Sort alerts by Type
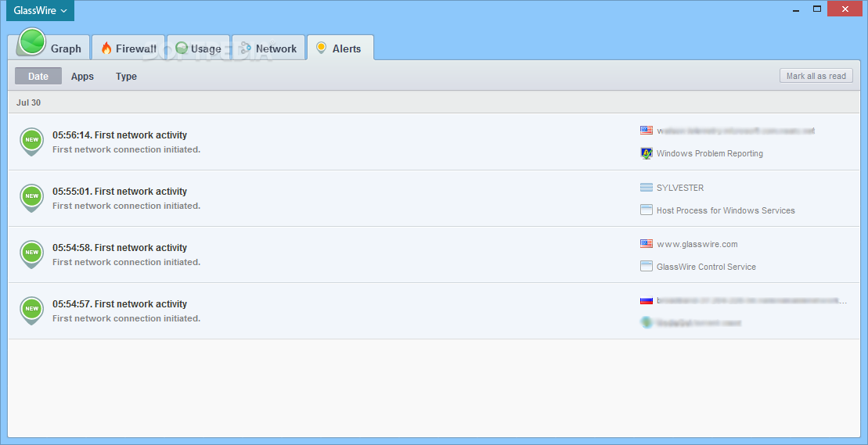 point(126,77)
